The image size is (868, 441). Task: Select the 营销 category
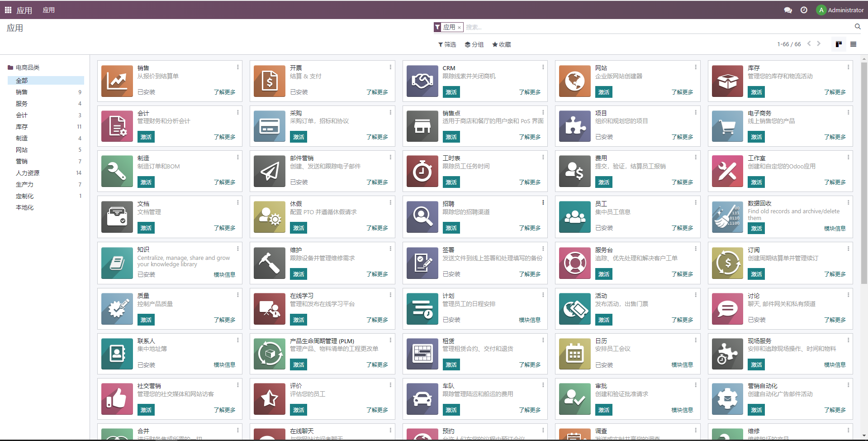tap(46, 161)
